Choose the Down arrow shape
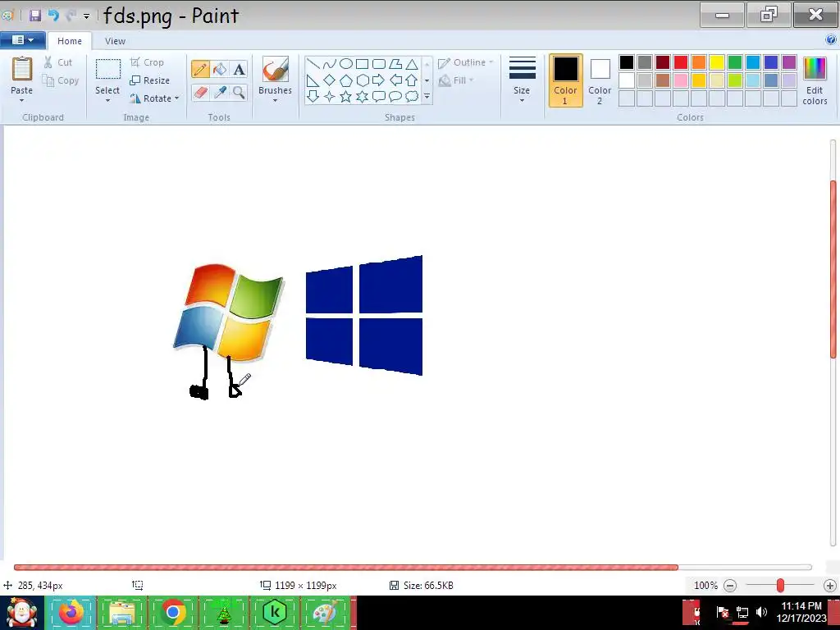The image size is (840, 630). coord(313,97)
